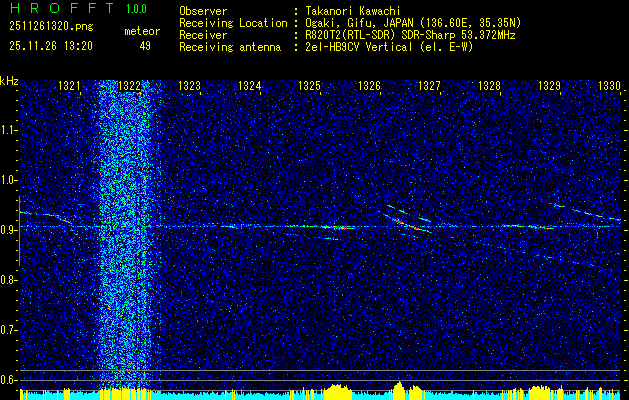The image size is (629, 400).
Task: Click the red echo peak near 1329
Action: click(x=541, y=227)
